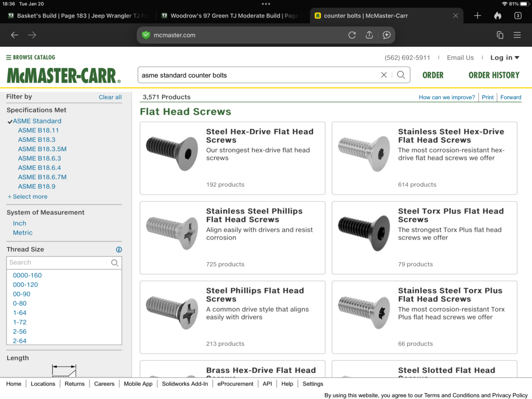This screenshot has height=399, width=532.
Task: Open Thread Size info icon
Action: tap(119, 250)
